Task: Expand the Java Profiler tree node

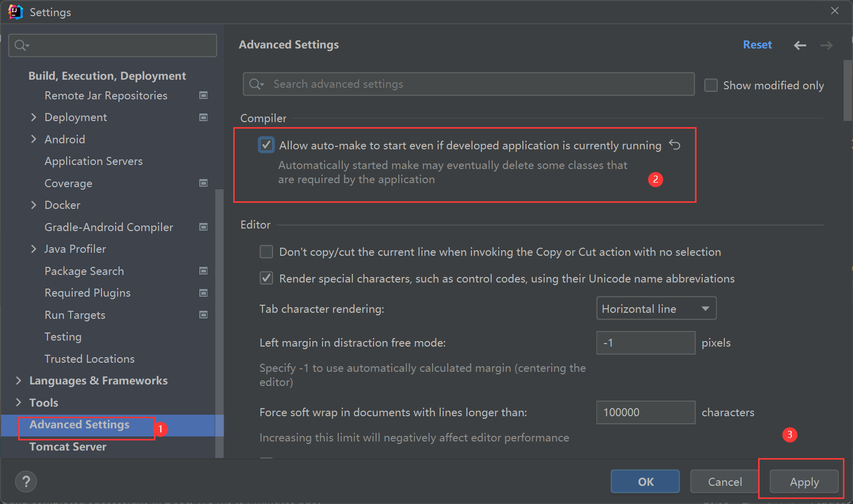Action: [33, 249]
